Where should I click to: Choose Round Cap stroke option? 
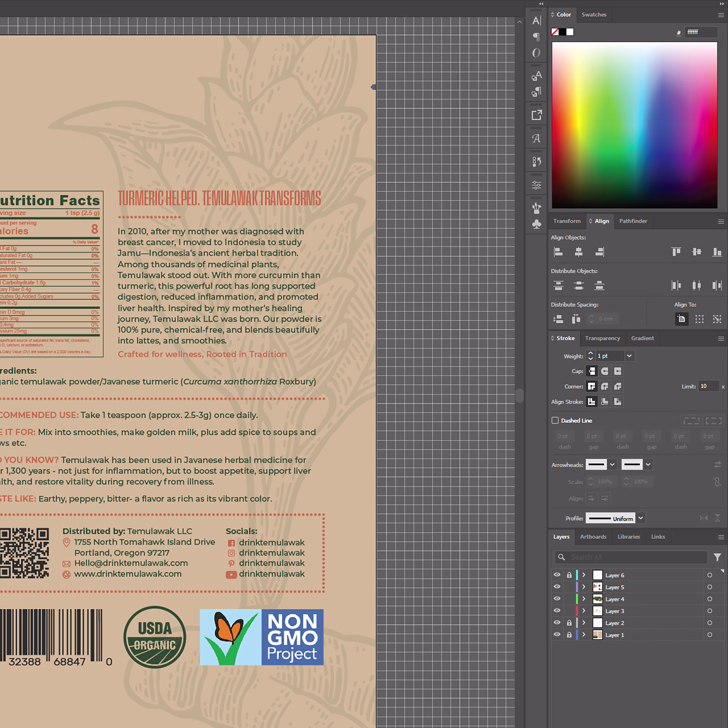tap(604, 371)
